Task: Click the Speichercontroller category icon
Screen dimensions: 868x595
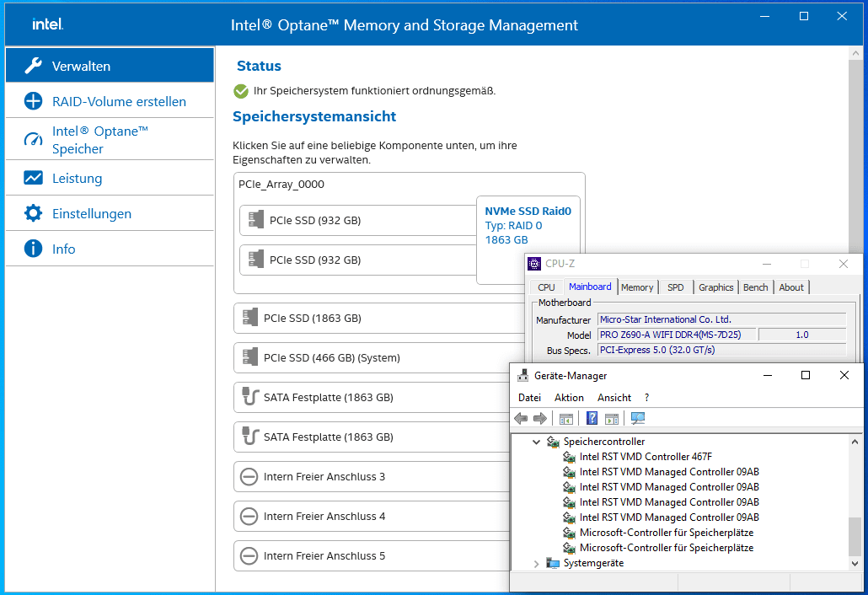Action: coord(553,442)
